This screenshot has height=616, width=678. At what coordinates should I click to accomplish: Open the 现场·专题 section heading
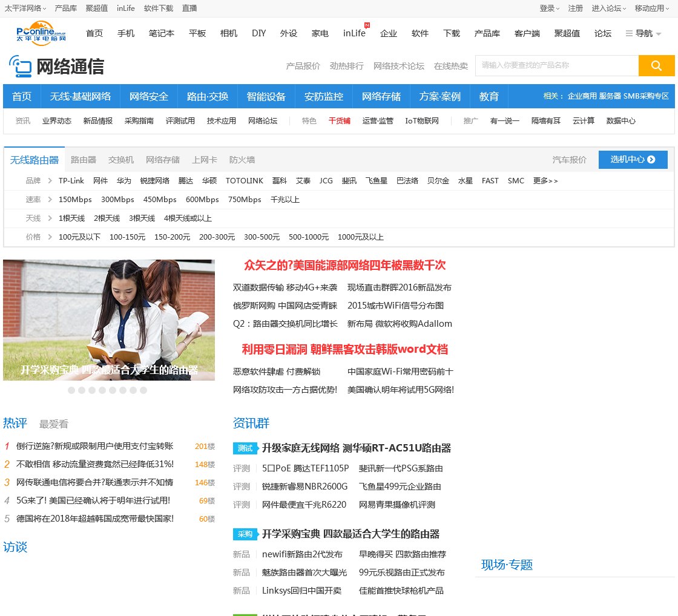coord(507,565)
